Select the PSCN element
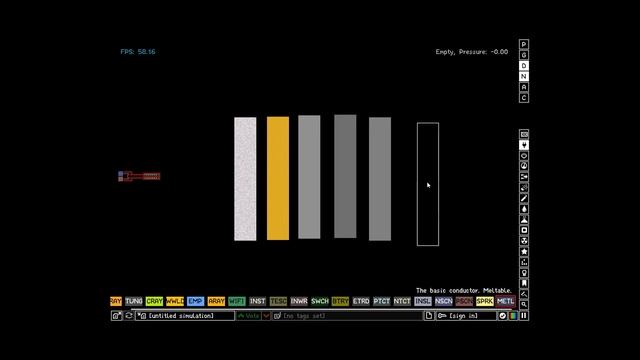The width and height of the screenshot is (640, 360). coord(464,301)
